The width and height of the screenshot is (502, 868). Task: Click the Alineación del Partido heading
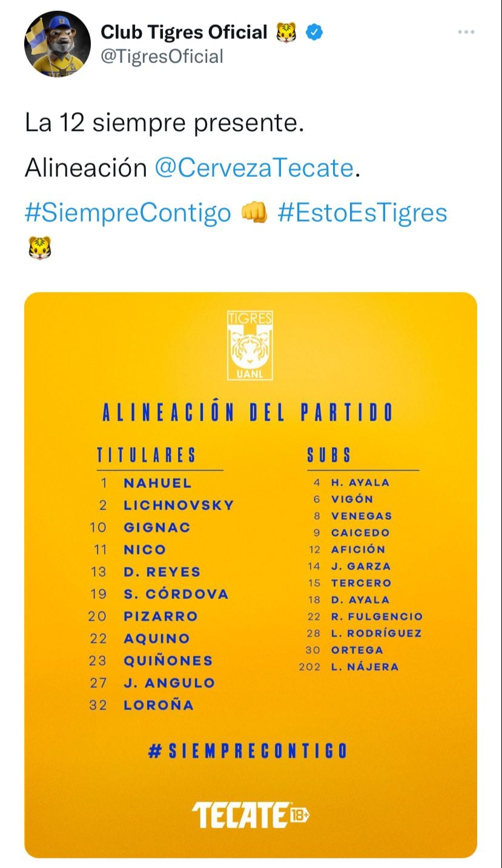click(x=247, y=413)
